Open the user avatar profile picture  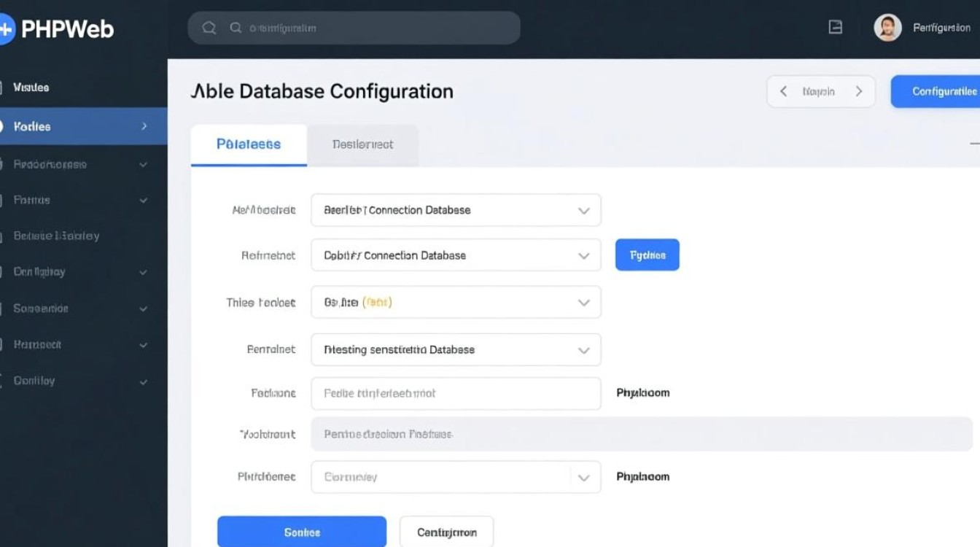point(887,28)
